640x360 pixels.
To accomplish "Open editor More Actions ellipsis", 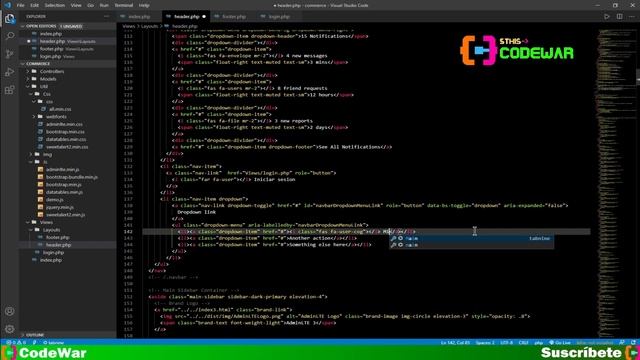I will tap(632, 17).
